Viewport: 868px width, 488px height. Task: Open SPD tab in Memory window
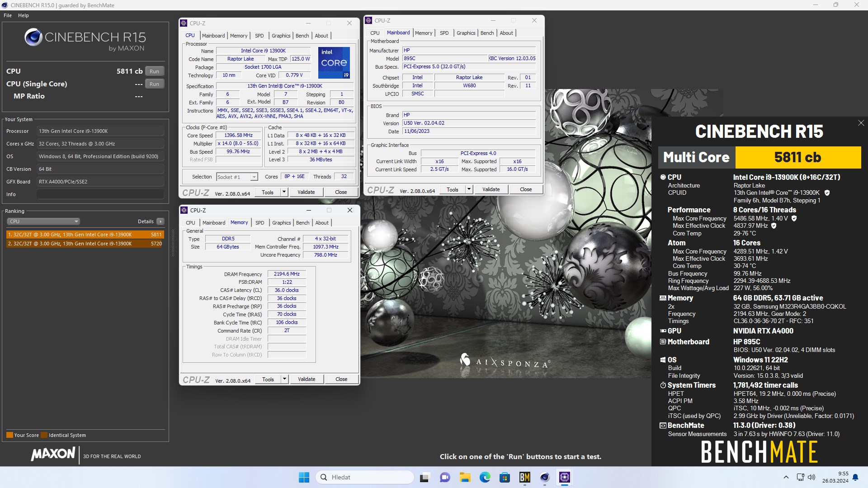[260, 223]
